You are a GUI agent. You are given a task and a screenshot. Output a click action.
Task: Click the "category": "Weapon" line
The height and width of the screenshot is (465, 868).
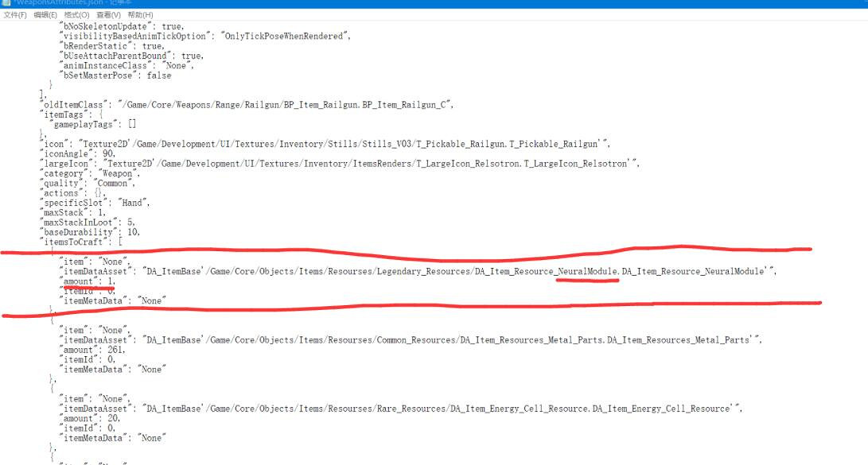click(x=89, y=173)
